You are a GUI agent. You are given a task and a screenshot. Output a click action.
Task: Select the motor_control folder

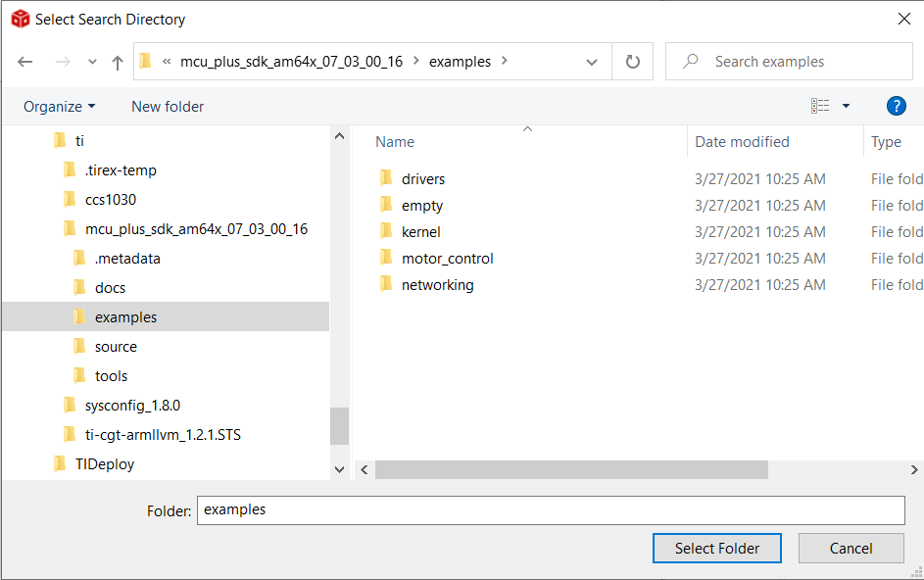[447, 259]
